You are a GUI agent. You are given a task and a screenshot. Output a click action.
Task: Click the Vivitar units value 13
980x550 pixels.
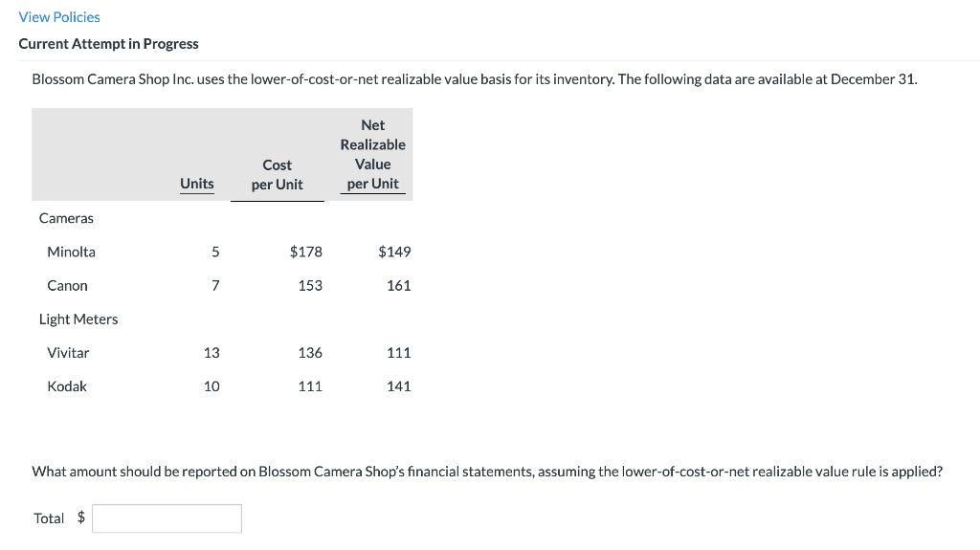pos(212,353)
